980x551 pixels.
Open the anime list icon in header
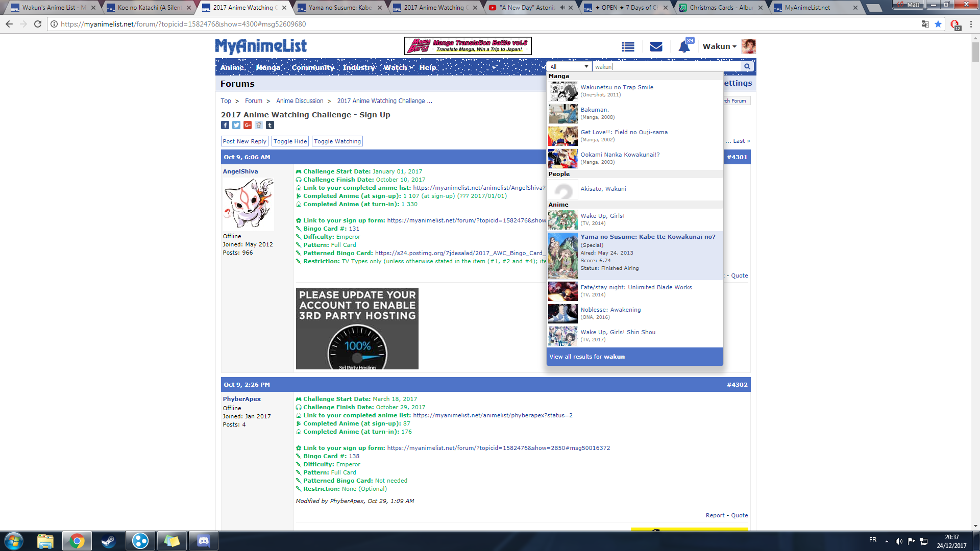point(628,46)
